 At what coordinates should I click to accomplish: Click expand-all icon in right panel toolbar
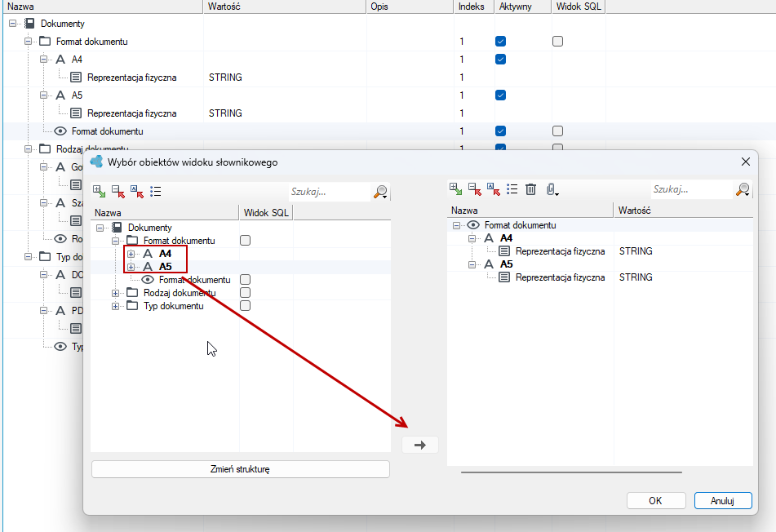pyautogui.click(x=455, y=189)
